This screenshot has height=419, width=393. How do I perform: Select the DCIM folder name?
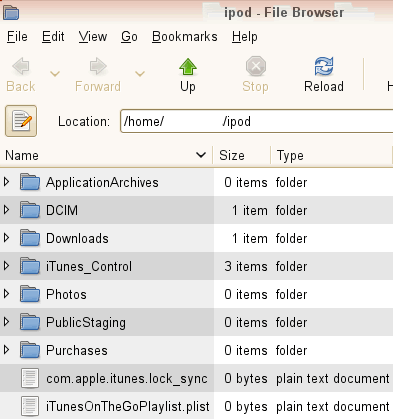point(62,210)
